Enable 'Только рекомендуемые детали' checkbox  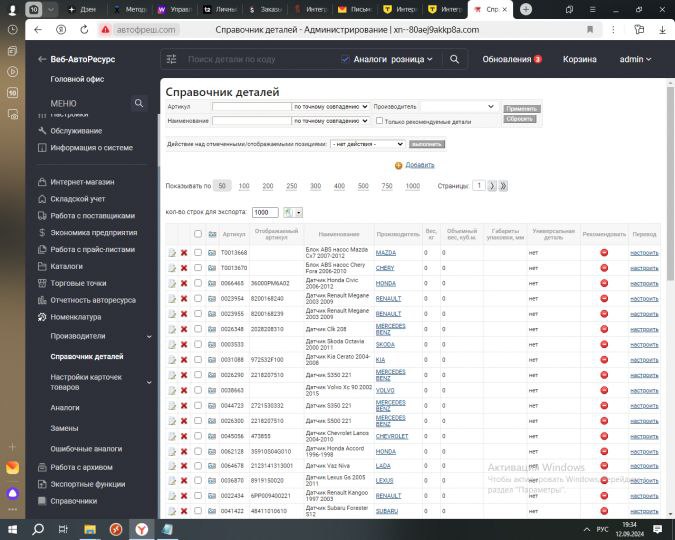379,121
